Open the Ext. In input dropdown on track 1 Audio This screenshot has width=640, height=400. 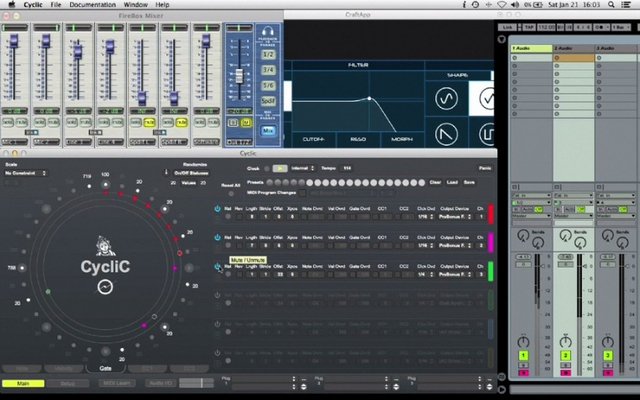click(531, 196)
